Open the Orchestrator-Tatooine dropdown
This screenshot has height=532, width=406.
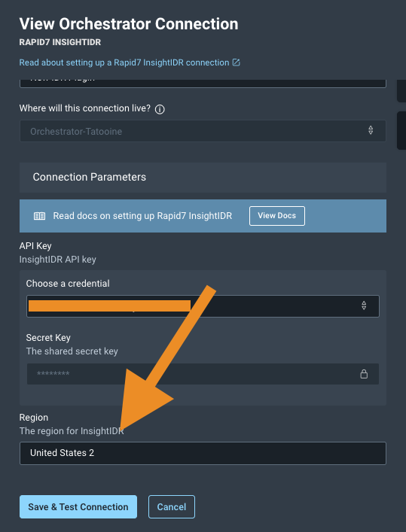(x=203, y=131)
